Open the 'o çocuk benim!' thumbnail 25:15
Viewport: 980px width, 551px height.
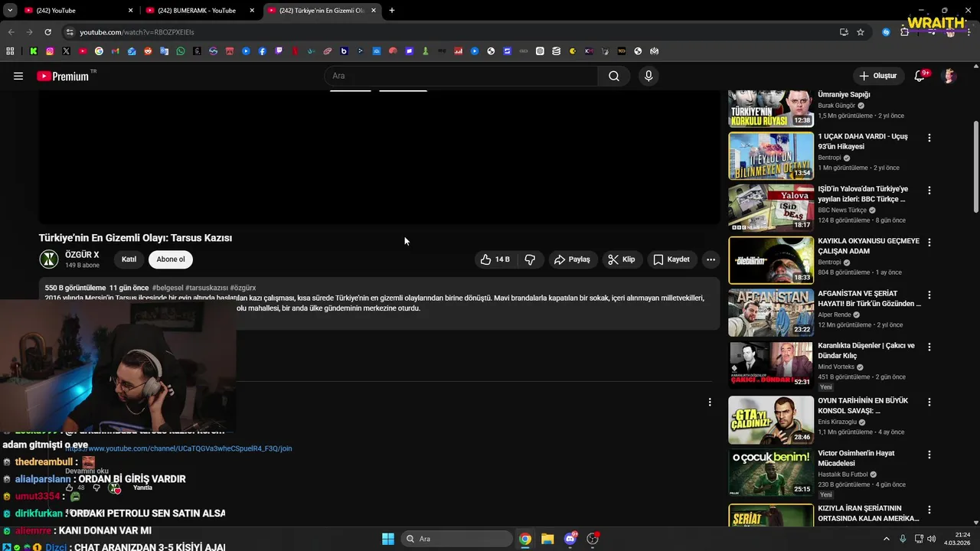click(x=771, y=472)
